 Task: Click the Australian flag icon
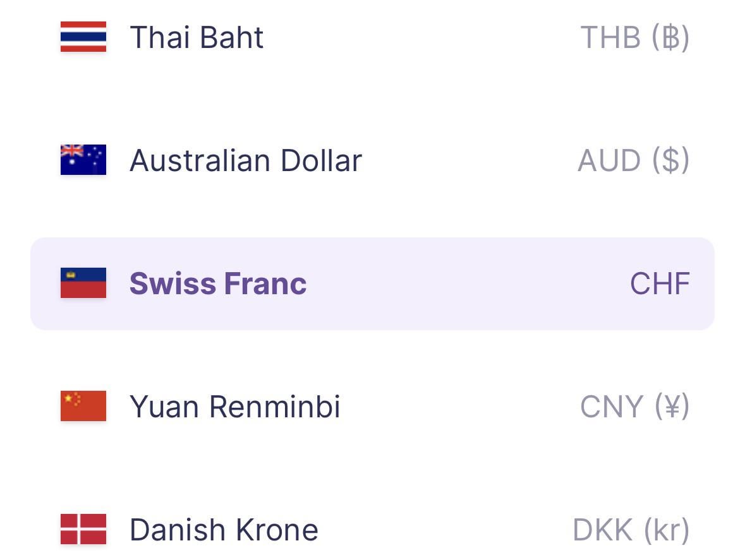point(83,160)
